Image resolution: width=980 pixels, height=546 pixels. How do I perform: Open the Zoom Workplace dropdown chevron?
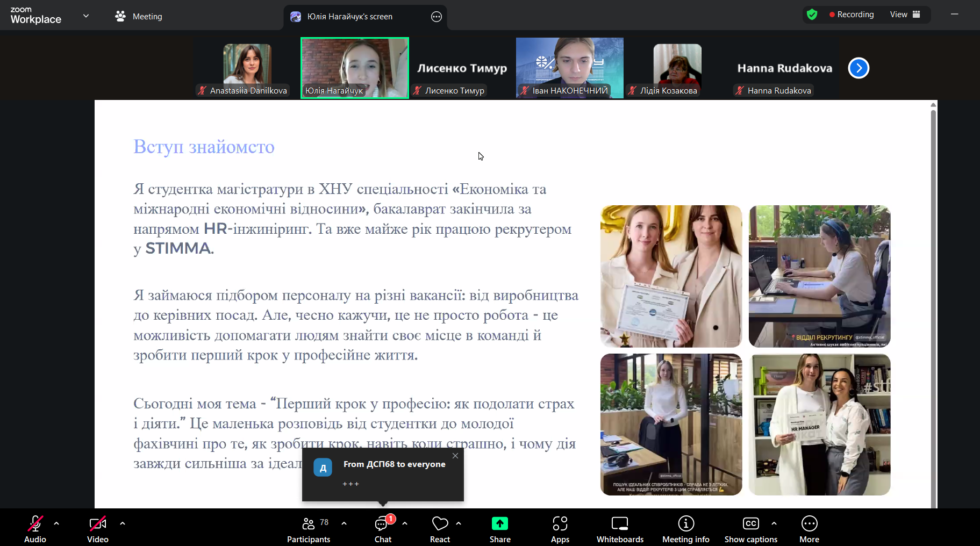[86, 16]
